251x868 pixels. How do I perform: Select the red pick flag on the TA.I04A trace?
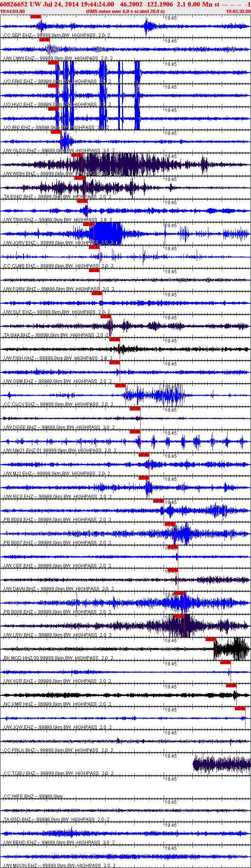[x=106, y=316]
